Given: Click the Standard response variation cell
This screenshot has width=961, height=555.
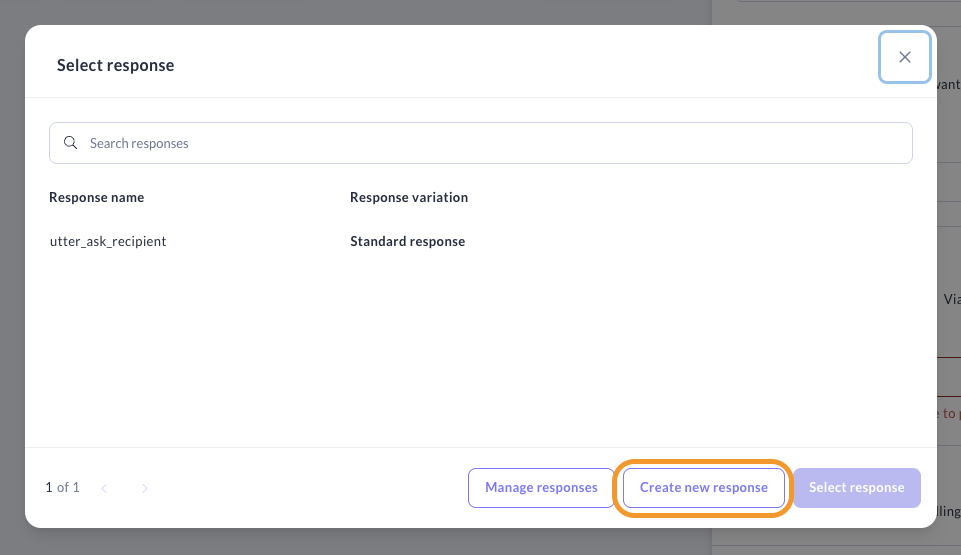Looking at the screenshot, I should coord(407,241).
